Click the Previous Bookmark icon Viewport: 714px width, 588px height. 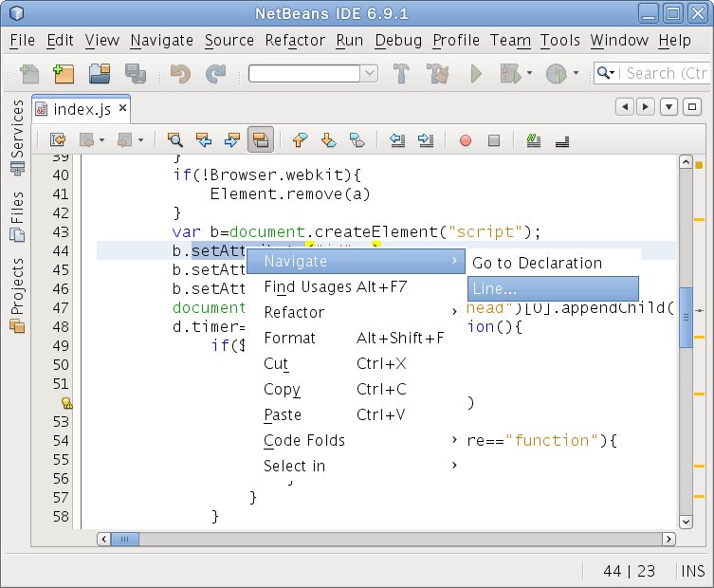point(300,139)
